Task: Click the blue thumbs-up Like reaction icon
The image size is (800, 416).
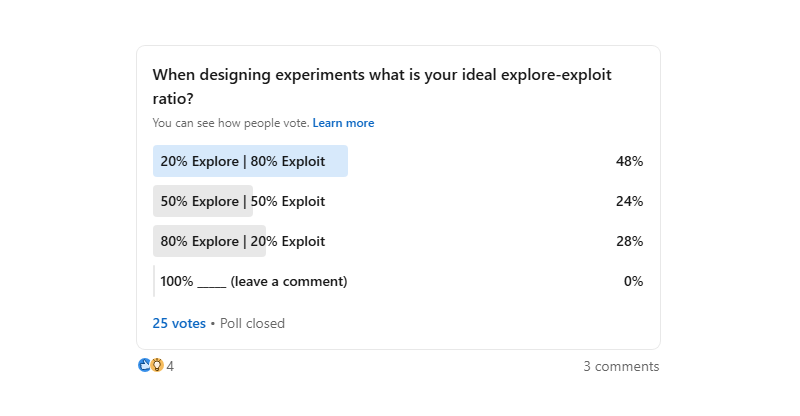Action: (x=144, y=366)
